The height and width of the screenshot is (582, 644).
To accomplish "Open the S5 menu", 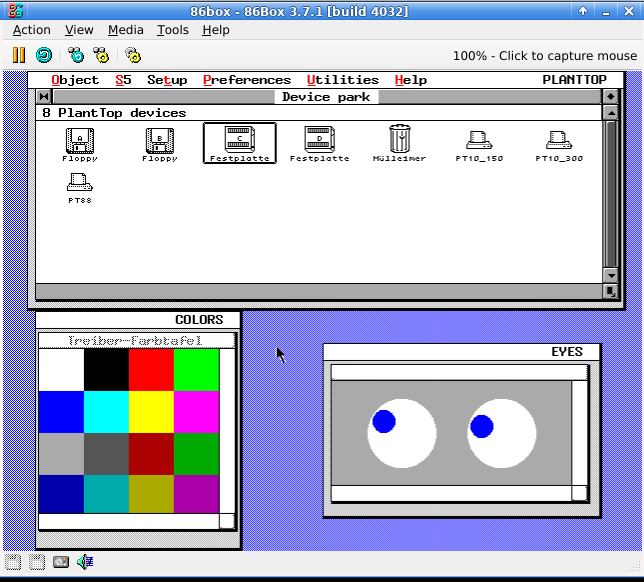I will click(x=123, y=80).
